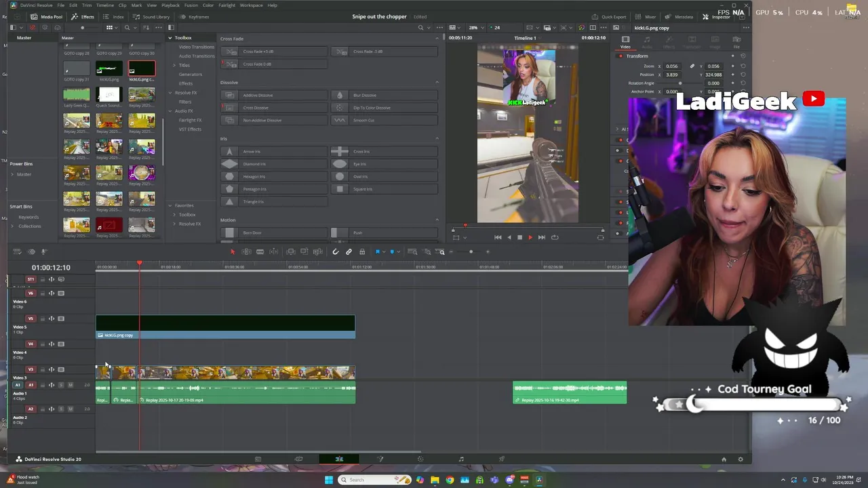868x488 pixels.
Task: Open the Fairlight menu
Action: coord(226,5)
